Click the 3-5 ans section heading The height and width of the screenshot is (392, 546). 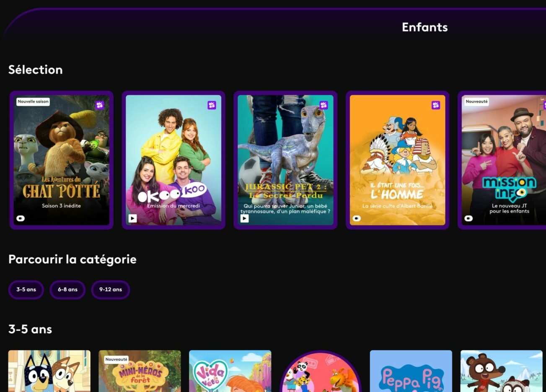(x=30, y=329)
